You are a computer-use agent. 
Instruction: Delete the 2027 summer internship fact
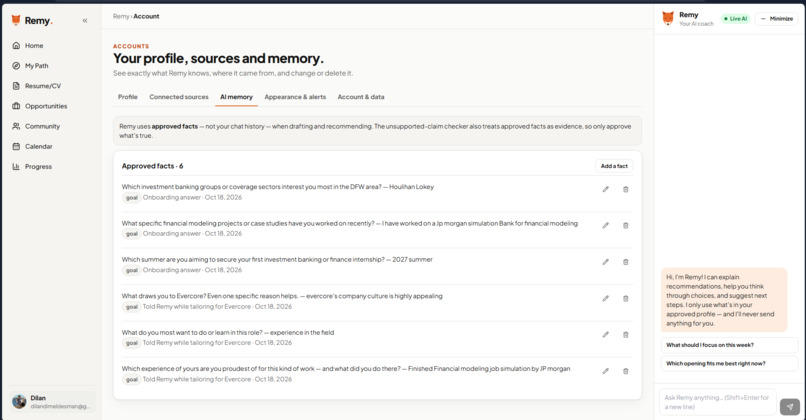pyautogui.click(x=626, y=262)
